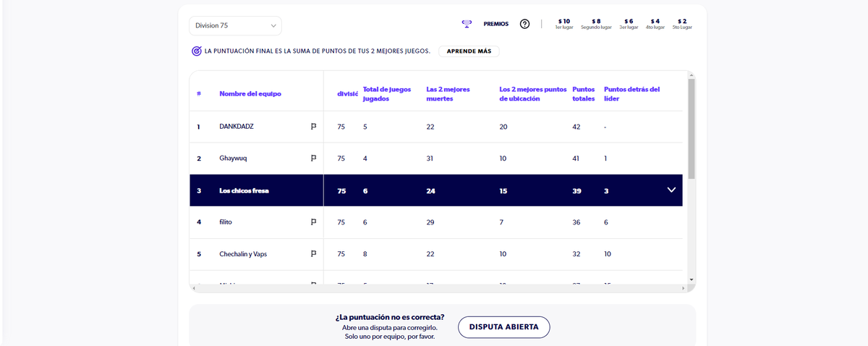The image size is (868, 346).
Task: Click Ghaywuq total points 41
Action: 576,158
